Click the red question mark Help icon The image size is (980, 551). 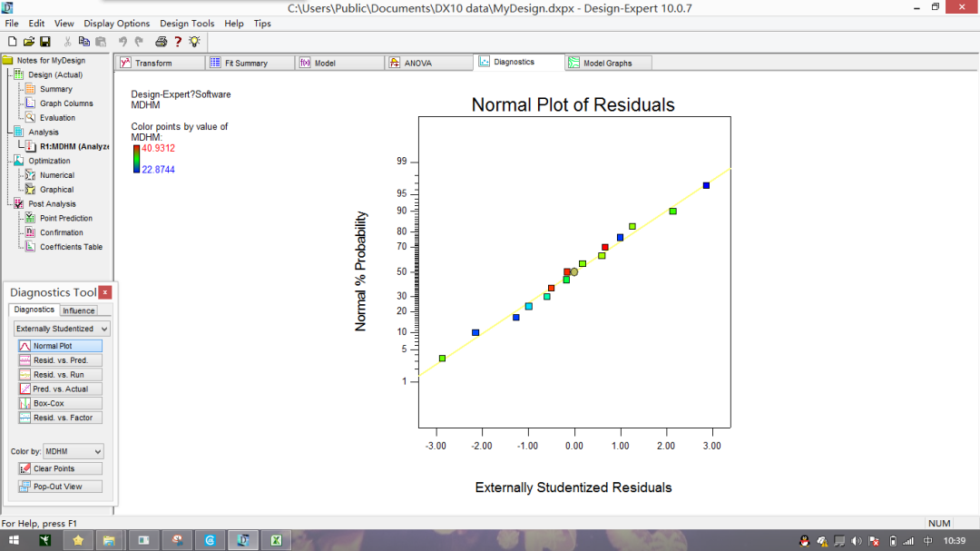pyautogui.click(x=178, y=42)
